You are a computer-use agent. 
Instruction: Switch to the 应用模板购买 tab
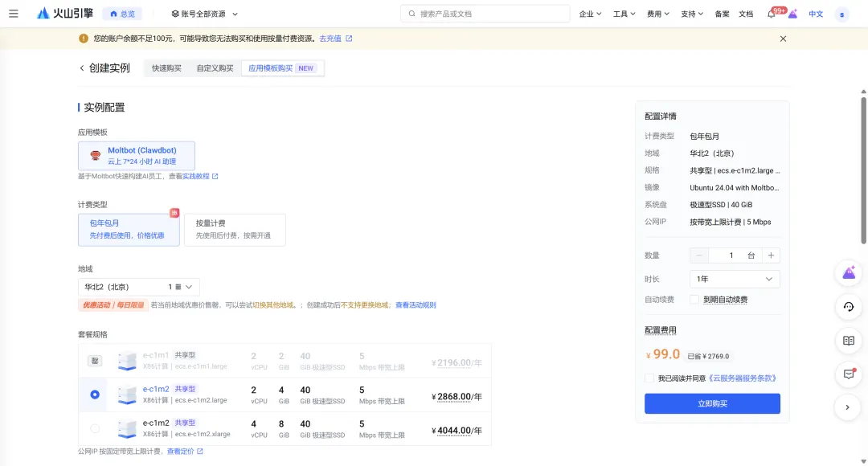282,68
